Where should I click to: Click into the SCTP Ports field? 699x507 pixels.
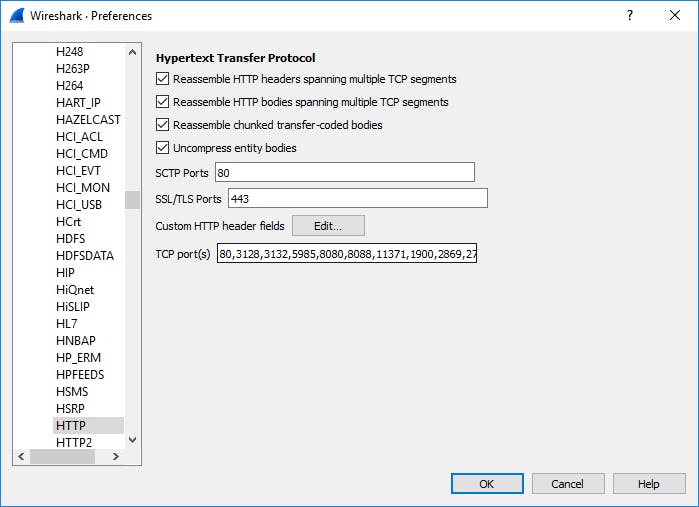(x=344, y=173)
